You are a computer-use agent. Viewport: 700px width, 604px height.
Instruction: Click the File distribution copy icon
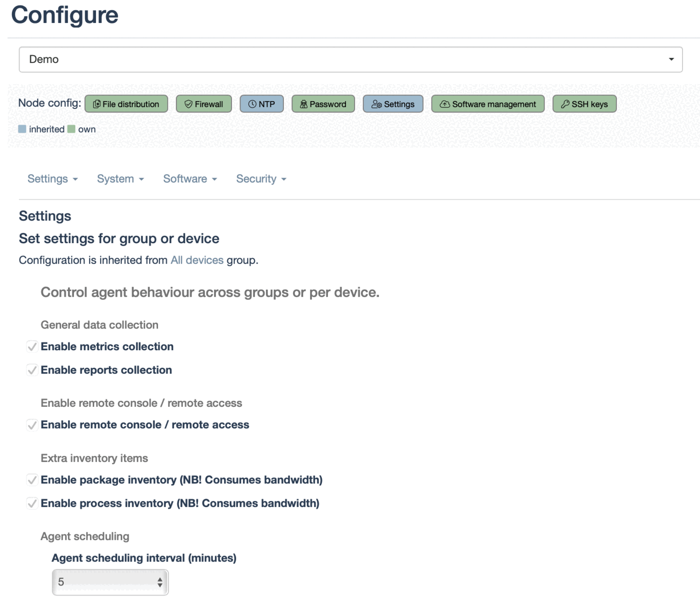point(97,104)
